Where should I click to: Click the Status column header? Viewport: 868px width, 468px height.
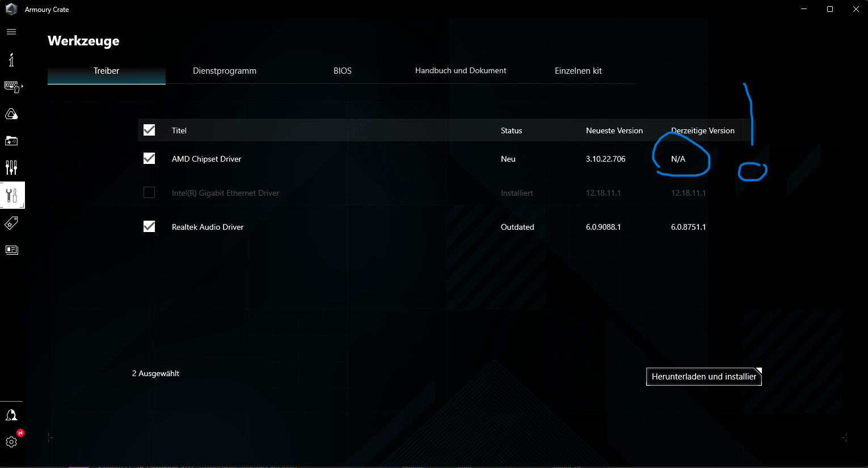(511, 130)
